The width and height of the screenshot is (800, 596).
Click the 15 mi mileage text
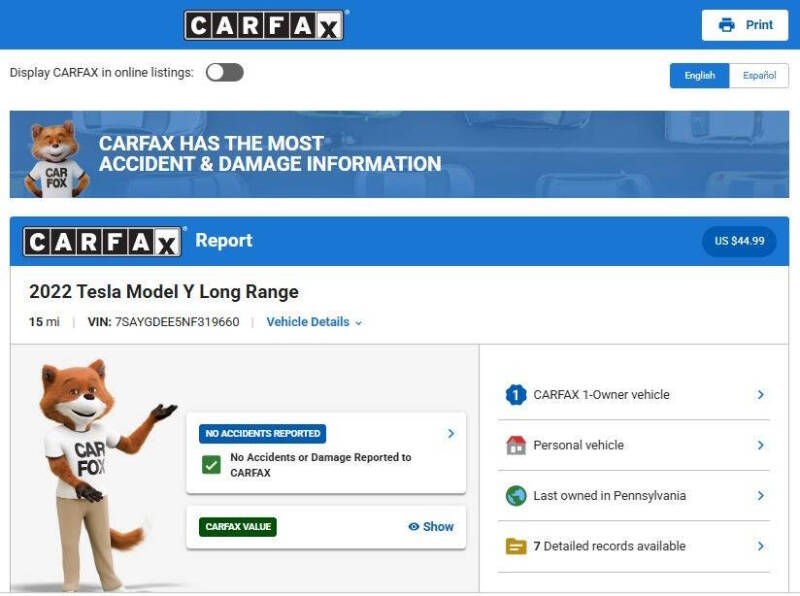click(x=44, y=322)
